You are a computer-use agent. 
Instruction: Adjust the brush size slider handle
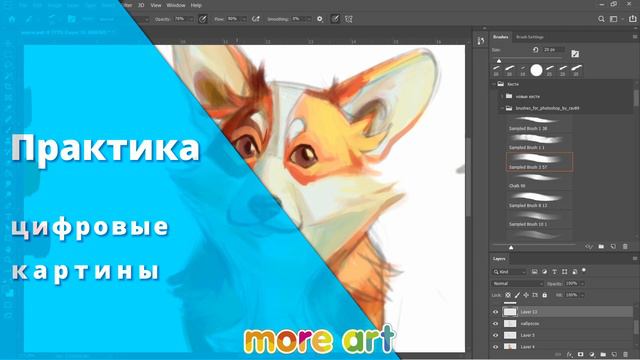coord(499,61)
